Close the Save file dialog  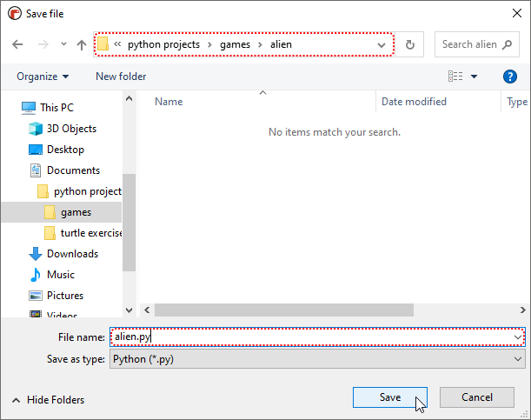click(x=517, y=14)
